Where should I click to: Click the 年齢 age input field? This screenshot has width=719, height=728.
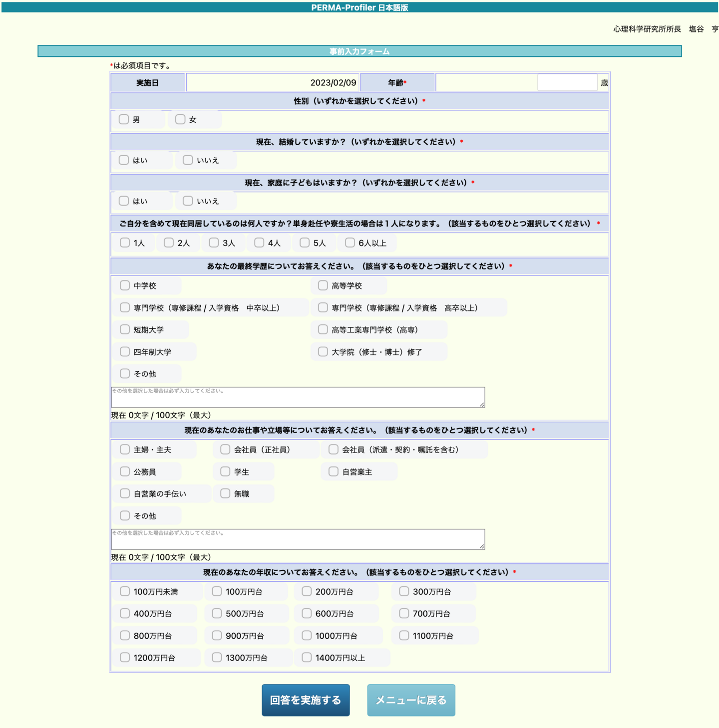coord(567,83)
